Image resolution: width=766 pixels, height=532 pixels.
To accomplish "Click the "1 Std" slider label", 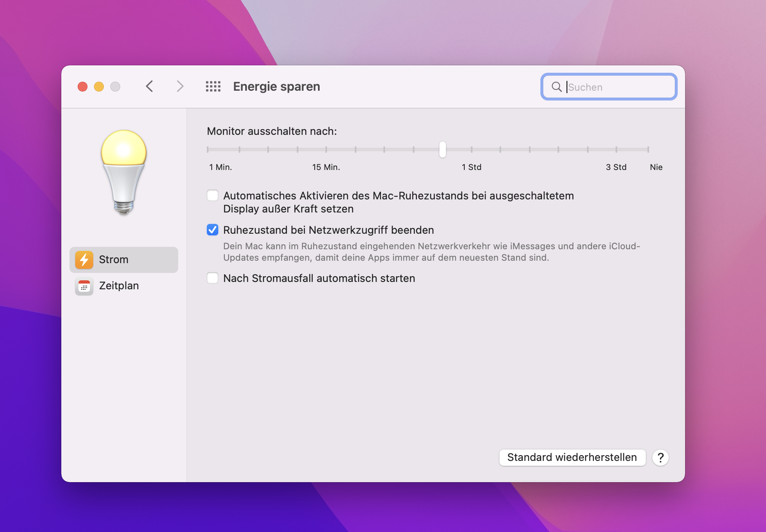I will (x=472, y=167).
